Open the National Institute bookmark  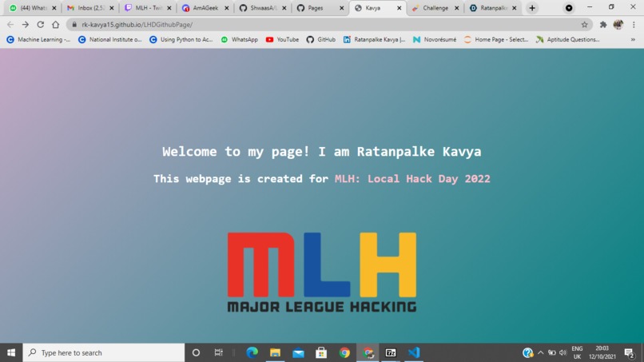(110, 39)
